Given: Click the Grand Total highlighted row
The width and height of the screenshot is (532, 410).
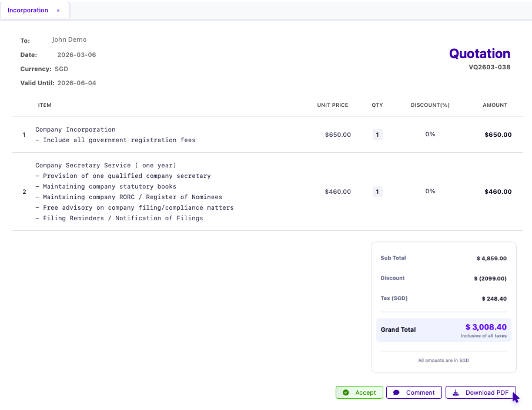Looking at the screenshot, I should pos(443,330).
